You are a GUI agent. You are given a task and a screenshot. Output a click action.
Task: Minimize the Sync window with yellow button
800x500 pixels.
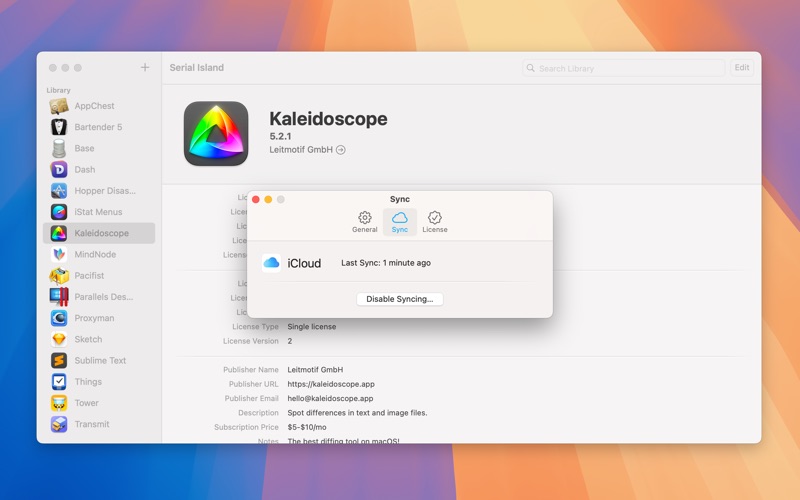coord(268,199)
